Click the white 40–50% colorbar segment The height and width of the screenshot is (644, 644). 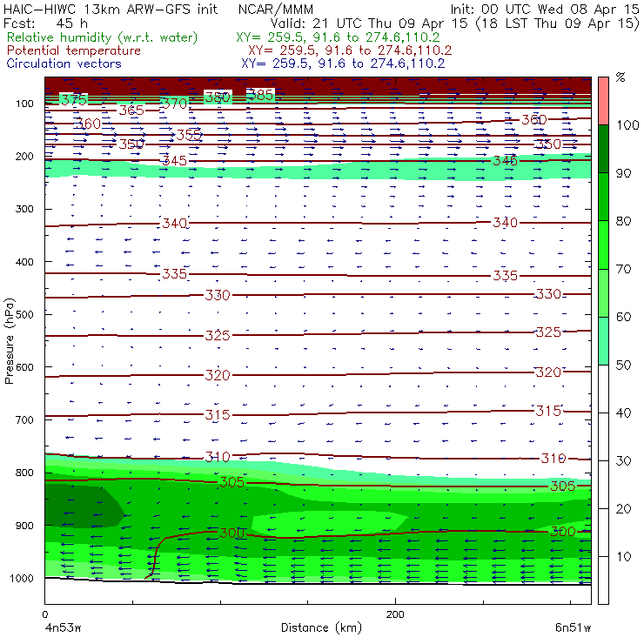click(603, 389)
